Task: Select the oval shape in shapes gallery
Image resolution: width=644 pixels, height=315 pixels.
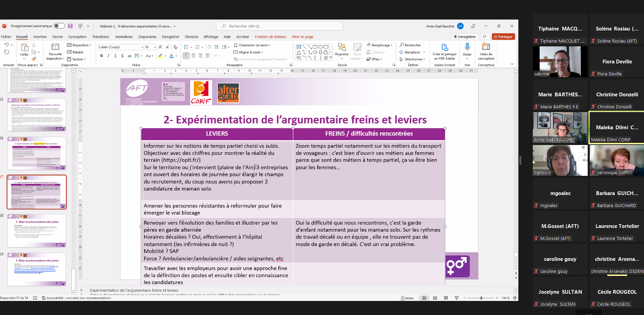Action: click(320, 47)
